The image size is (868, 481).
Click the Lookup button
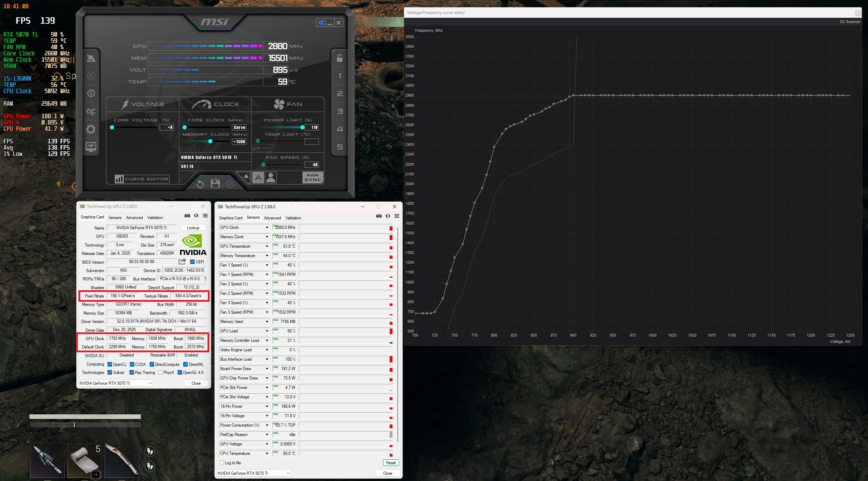click(193, 228)
